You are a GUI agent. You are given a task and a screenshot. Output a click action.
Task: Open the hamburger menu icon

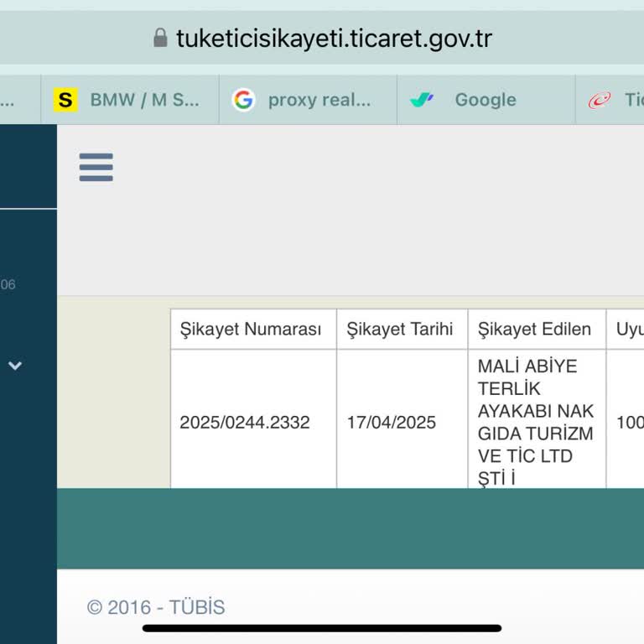point(96,167)
